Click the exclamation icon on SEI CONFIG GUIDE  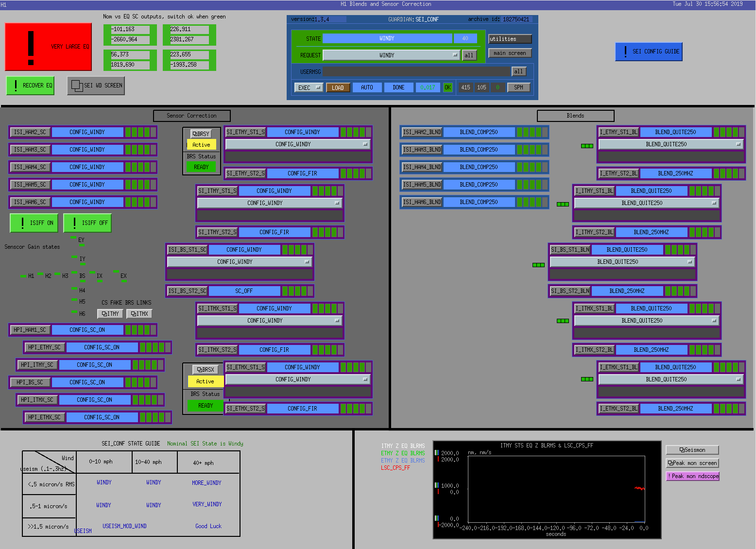[625, 51]
